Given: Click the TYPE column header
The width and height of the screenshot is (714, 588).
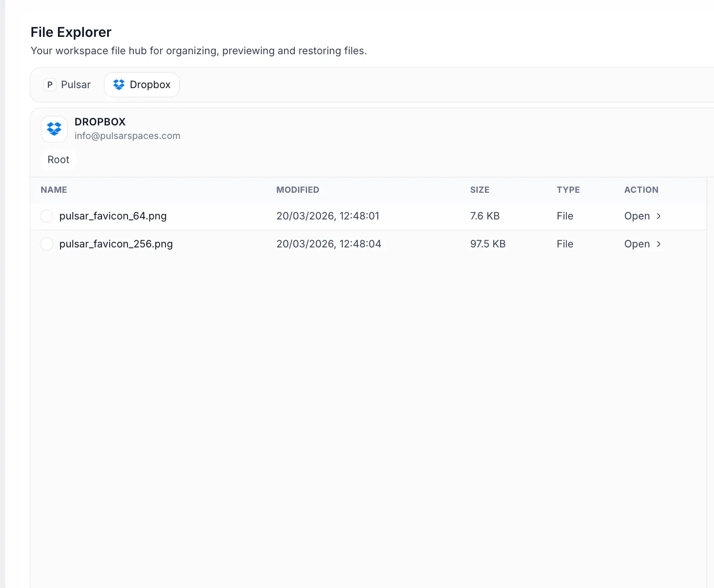Looking at the screenshot, I should pos(568,190).
